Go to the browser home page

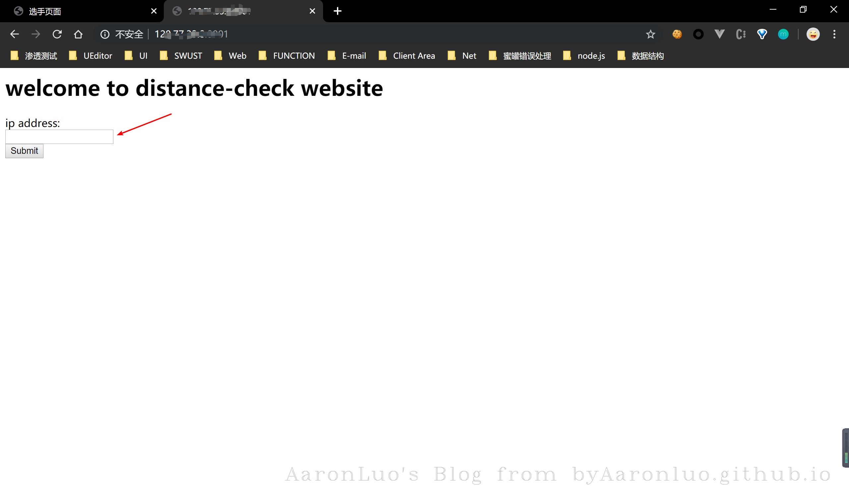pos(78,34)
